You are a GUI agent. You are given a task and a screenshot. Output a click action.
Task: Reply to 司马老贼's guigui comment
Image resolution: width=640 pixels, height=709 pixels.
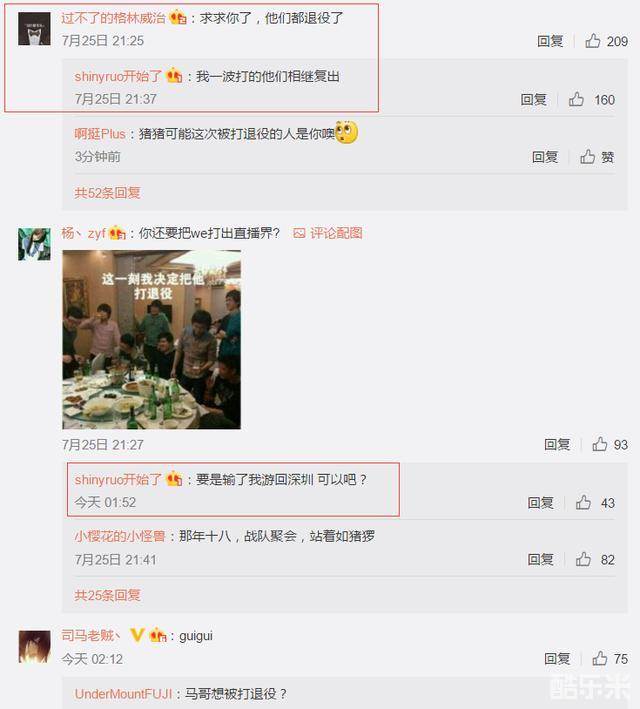click(x=557, y=659)
